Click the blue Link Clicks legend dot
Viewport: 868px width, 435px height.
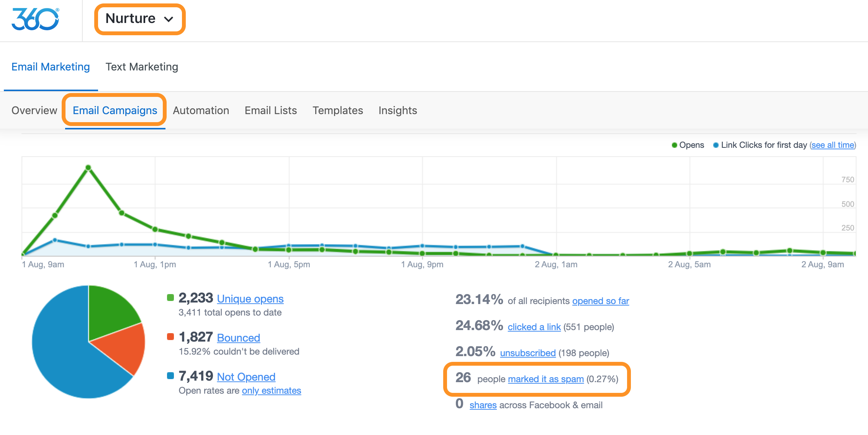click(x=716, y=145)
